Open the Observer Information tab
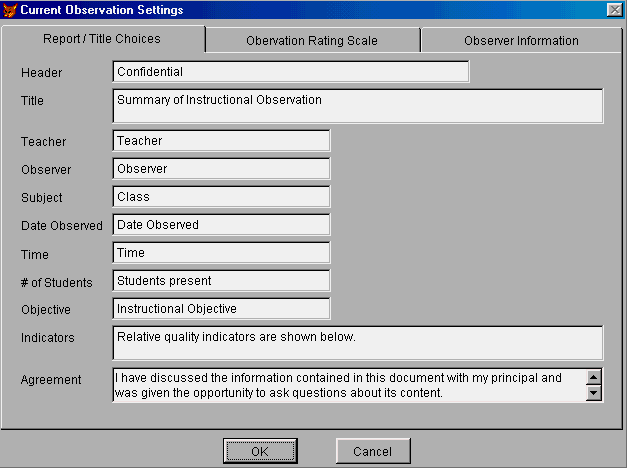This screenshot has height=468, width=627. (x=521, y=40)
